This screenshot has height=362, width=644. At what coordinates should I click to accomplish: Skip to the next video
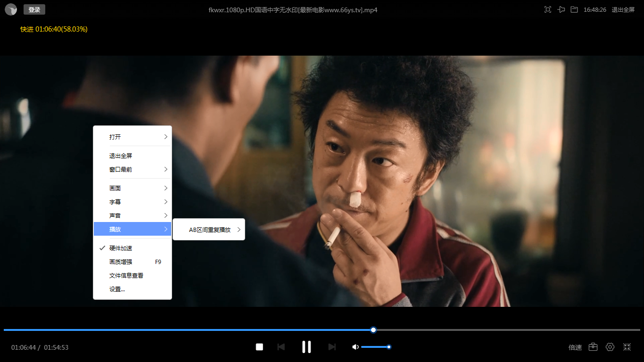tap(332, 347)
